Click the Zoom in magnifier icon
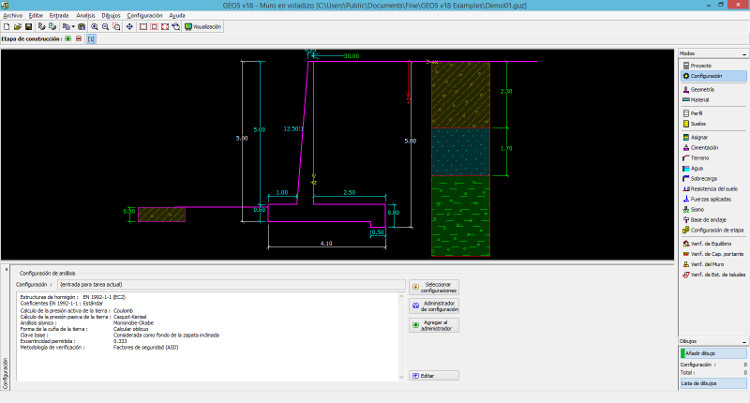Viewport: 750px width, 403px height. click(95, 27)
